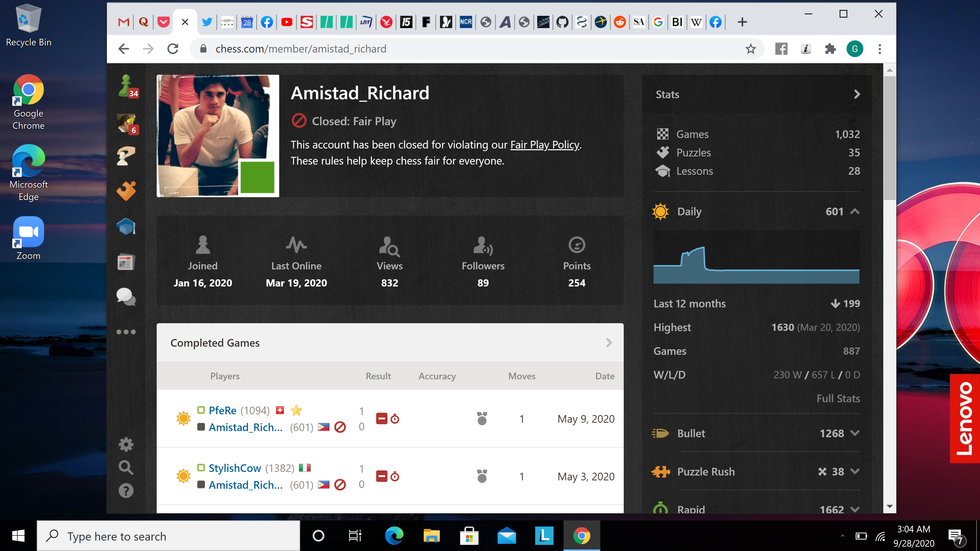Bookmark this page with the star
980x551 pixels.
(x=750, y=49)
